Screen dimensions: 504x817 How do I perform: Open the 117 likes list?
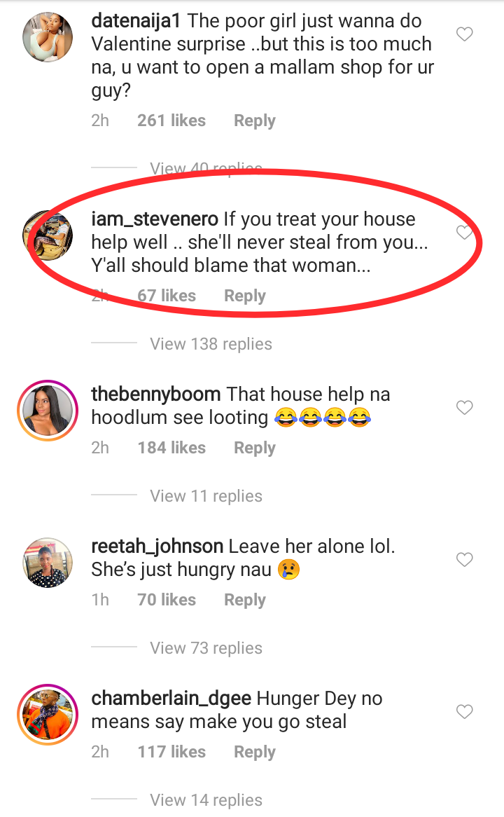click(171, 753)
